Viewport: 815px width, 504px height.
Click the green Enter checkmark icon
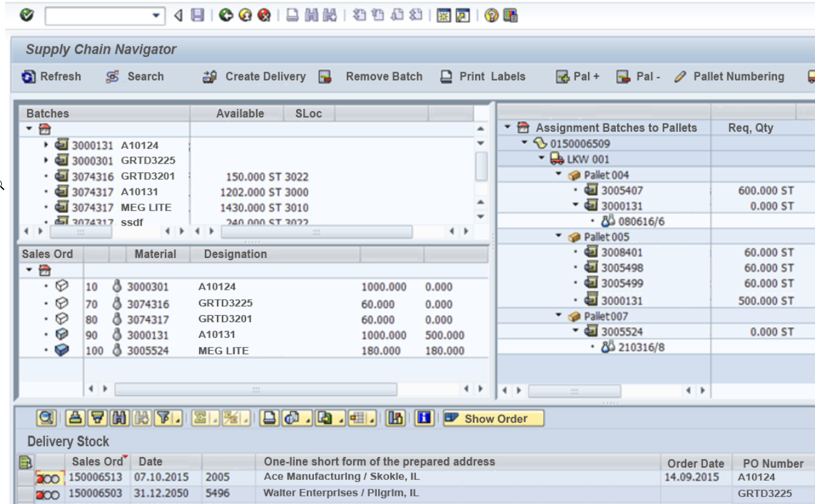tap(27, 15)
